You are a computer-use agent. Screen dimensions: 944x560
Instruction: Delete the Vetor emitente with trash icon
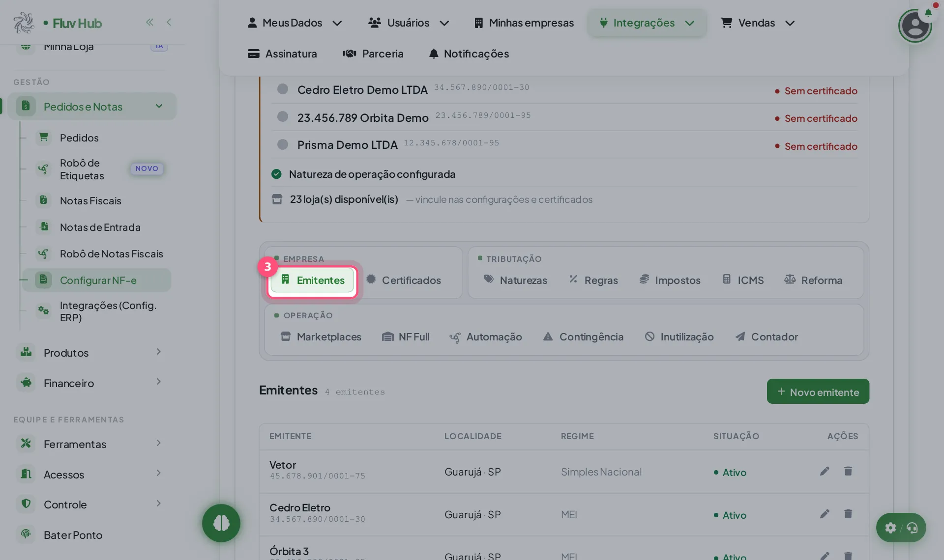pos(848,472)
